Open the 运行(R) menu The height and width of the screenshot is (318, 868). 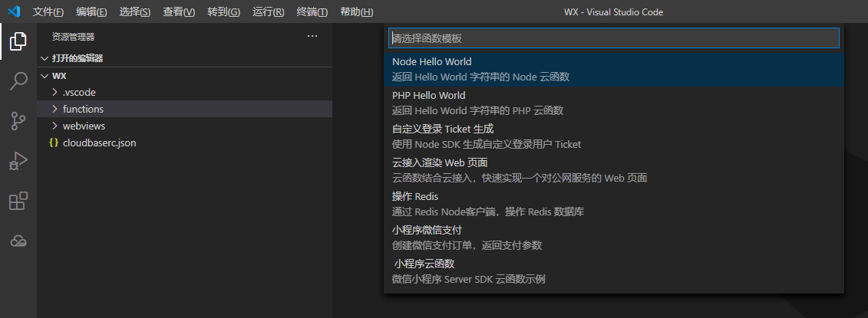click(x=269, y=11)
